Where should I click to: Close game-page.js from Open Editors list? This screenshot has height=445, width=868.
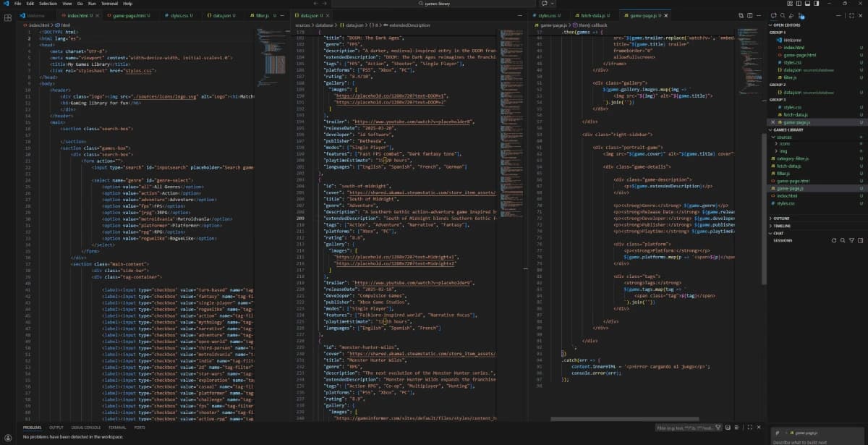tap(774, 122)
